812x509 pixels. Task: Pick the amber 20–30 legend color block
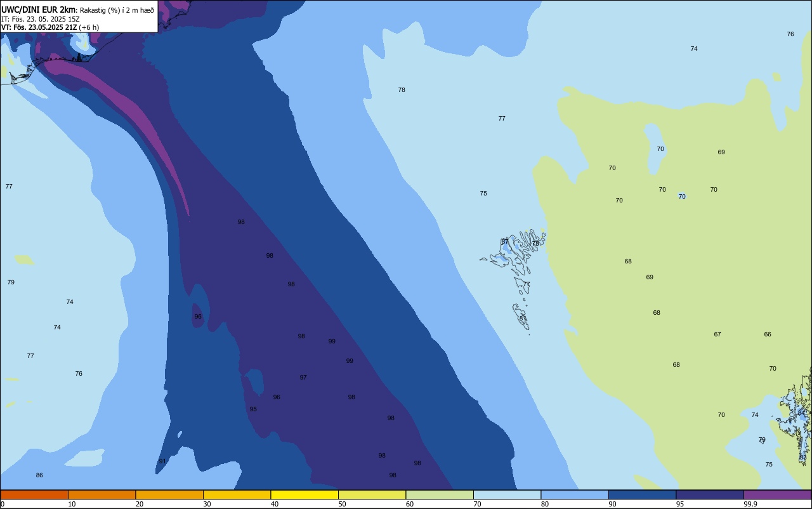point(169,494)
